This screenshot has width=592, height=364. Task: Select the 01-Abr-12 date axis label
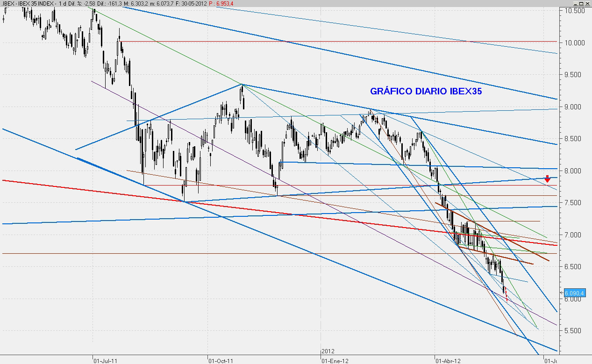coord(448,361)
